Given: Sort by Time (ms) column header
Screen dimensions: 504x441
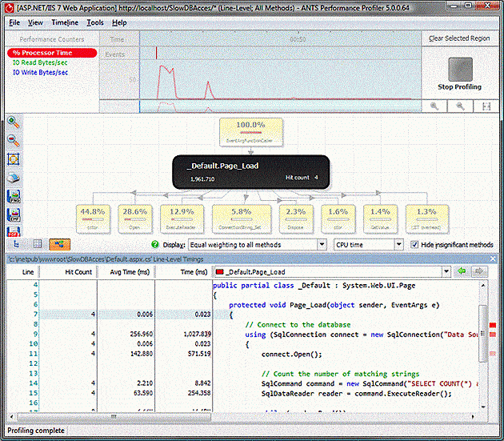Looking at the screenshot, I should point(194,272).
